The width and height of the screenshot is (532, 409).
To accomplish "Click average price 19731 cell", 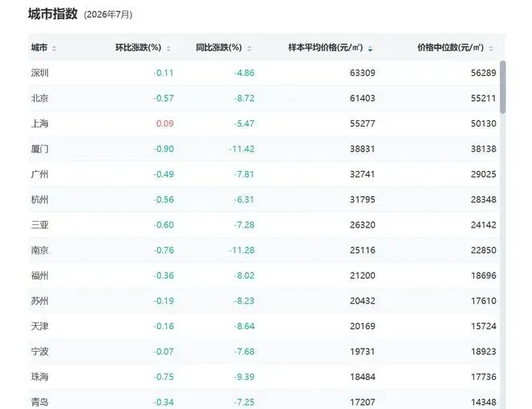I will (x=363, y=352).
